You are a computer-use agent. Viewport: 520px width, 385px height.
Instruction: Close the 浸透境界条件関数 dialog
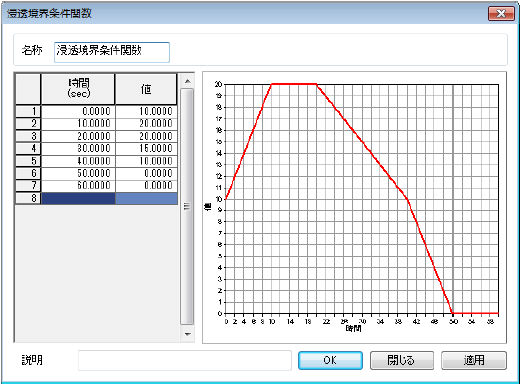click(x=501, y=14)
